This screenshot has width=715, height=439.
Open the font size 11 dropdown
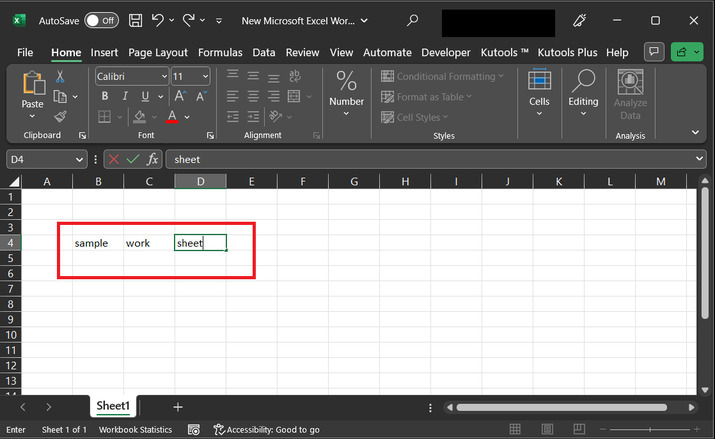[x=205, y=76]
